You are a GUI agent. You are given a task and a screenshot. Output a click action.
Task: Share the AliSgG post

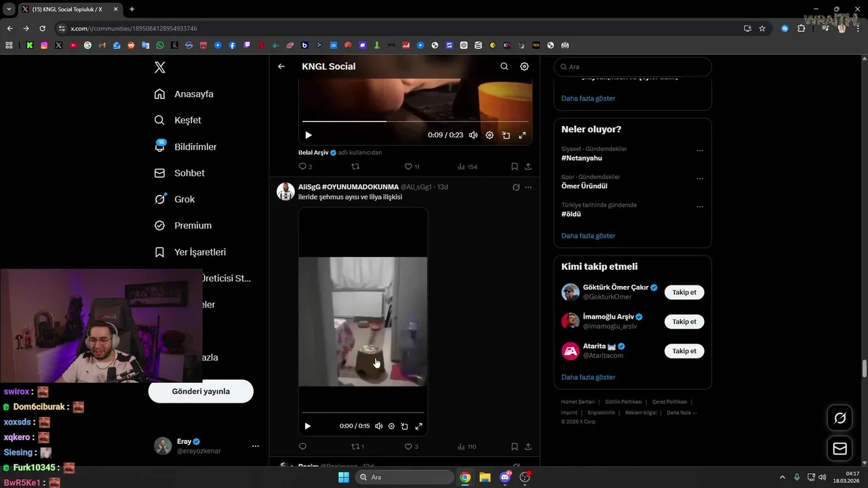pos(528,447)
